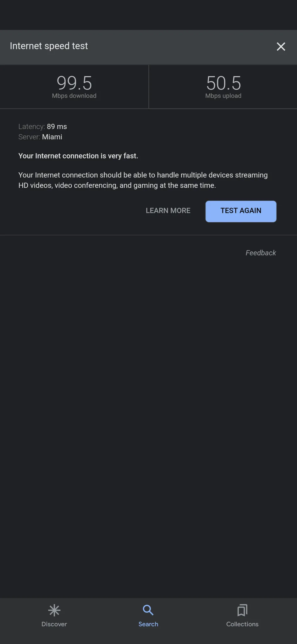Close the Internet speed test panel
297x644 pixels.
tap(281, 47)
